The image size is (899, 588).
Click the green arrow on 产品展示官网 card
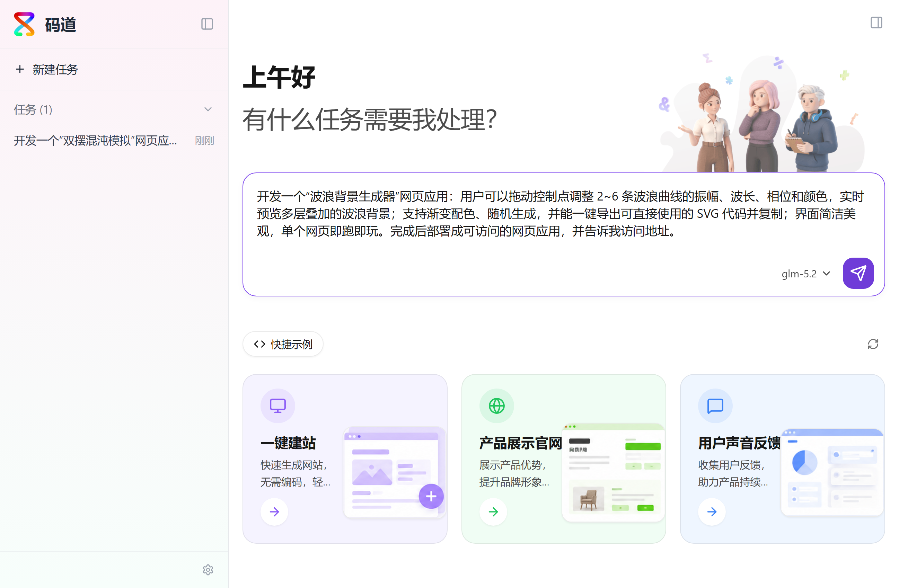[x=493, y=512]
